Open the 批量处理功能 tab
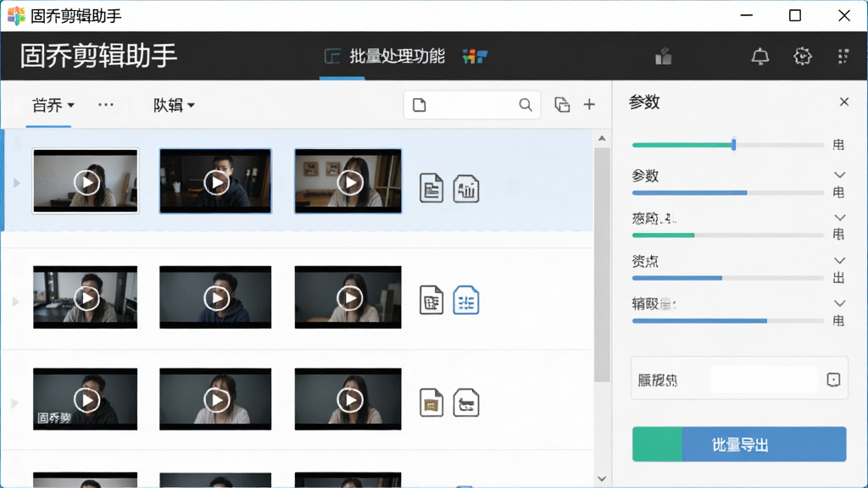 pyautogui.click(x=384, y=57)
